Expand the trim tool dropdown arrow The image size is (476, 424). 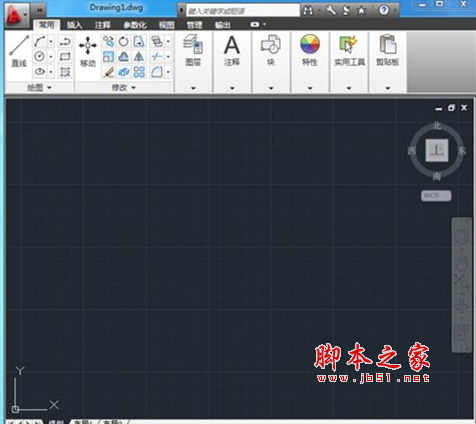(x=168, y=57)
